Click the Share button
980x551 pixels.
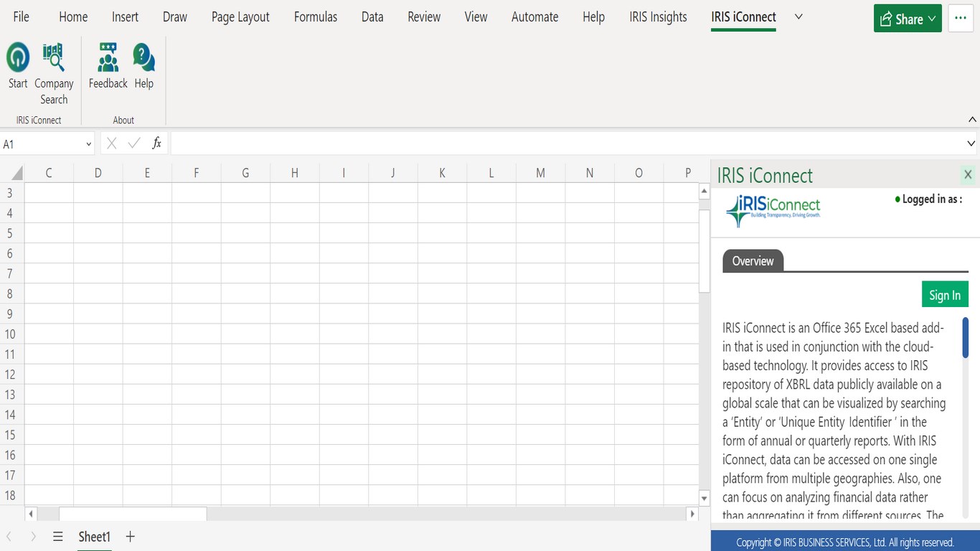[908, 19]
